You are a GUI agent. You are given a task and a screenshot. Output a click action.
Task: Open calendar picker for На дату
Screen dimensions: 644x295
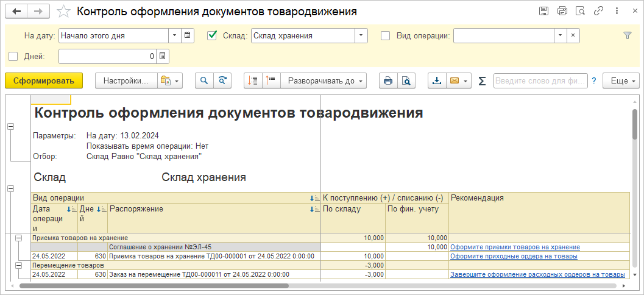[x=188, y=35]
